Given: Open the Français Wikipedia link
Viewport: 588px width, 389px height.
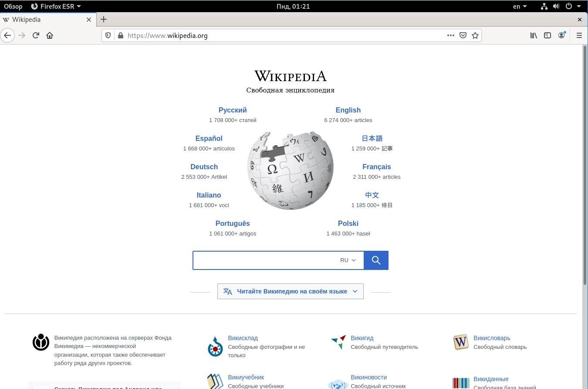Looking at the screenshot, I should pos(377,167).
